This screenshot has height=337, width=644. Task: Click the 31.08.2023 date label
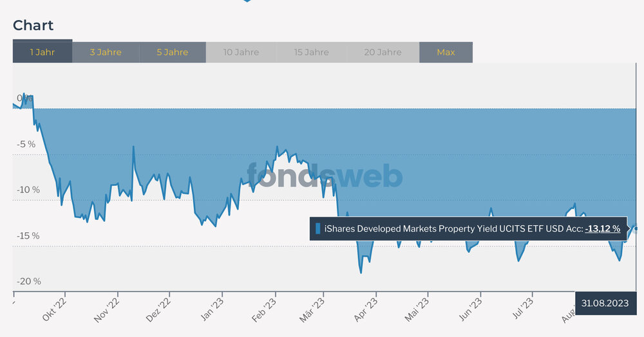605,303
